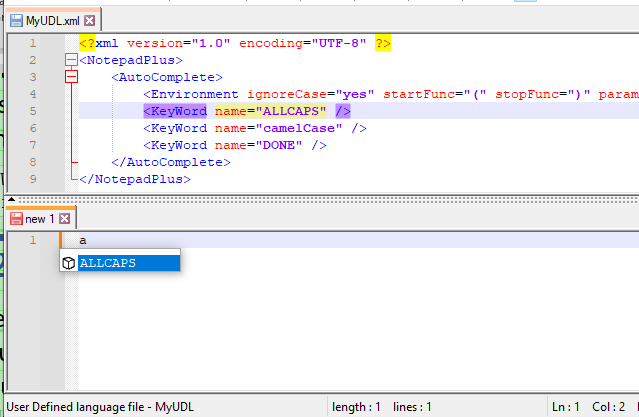Click the Environment ignoreCase line
The image size is (639, 417).
[x=391, y=94]
